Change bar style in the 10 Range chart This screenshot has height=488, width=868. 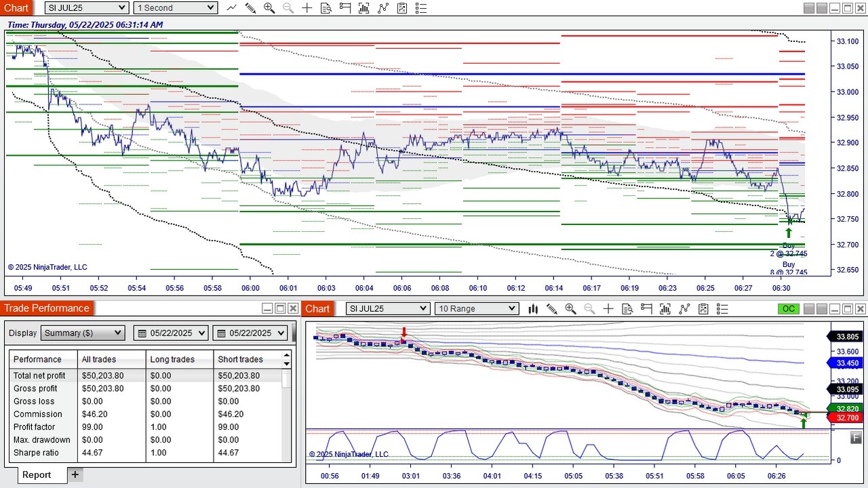pos(533,308)
